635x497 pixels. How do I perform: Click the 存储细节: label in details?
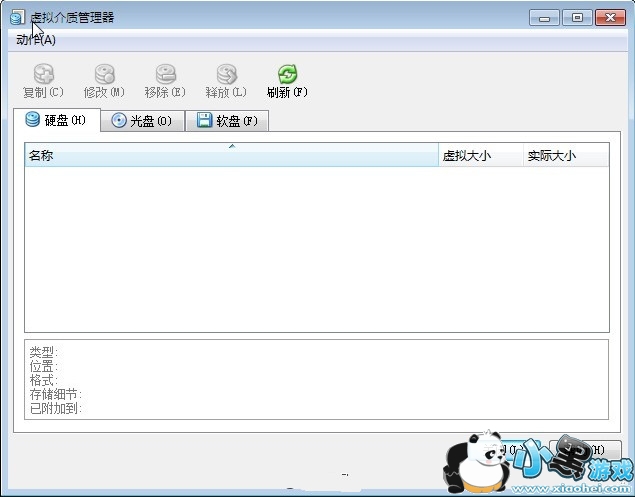[56, 394]
